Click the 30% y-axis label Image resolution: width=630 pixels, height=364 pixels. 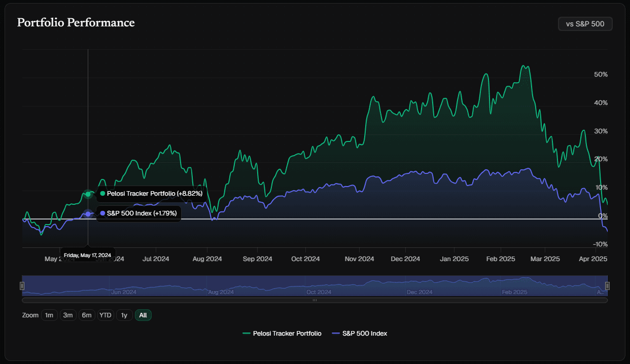601,131
